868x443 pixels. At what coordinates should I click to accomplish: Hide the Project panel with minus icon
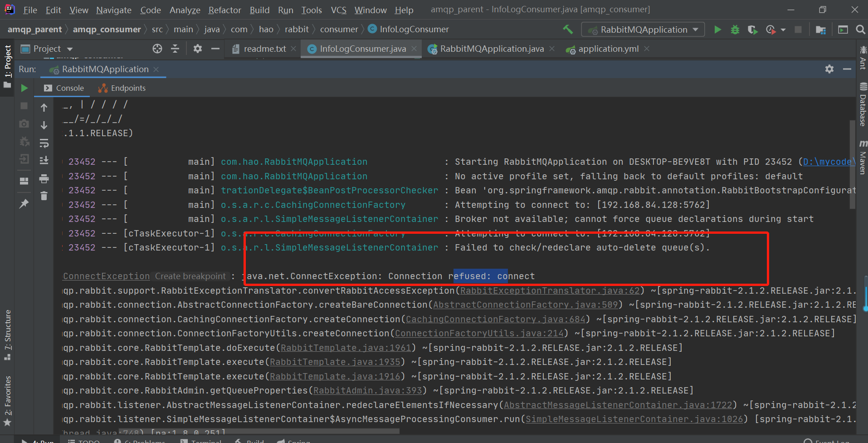[x=215, y=49]
